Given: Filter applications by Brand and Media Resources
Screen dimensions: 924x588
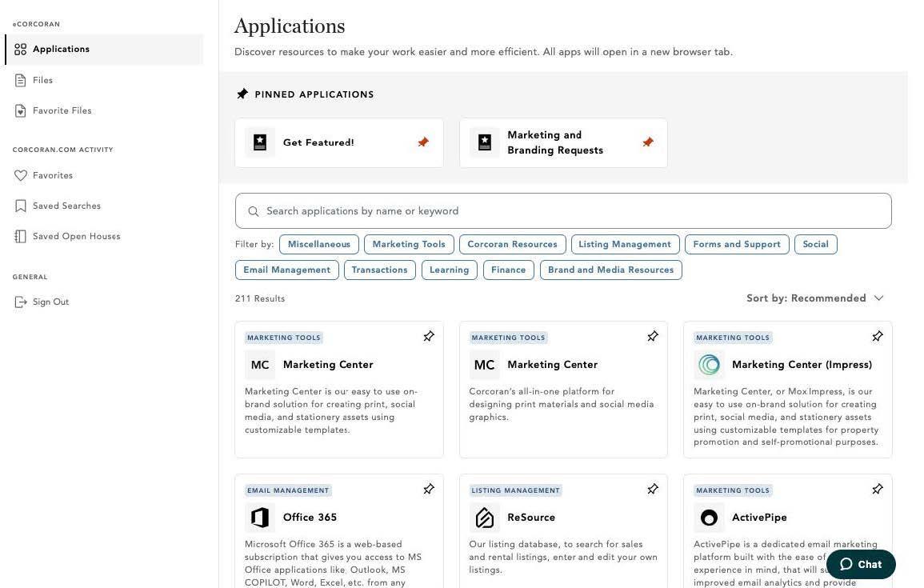Looking at the screenshot, I should pyautogui.click(x=610, y=270).
